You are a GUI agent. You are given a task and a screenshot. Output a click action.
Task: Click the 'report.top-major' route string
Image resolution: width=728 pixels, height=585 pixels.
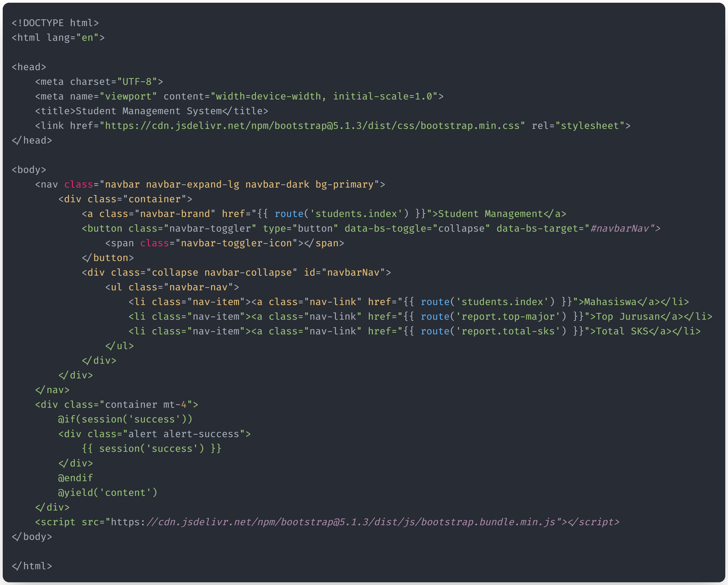click(508, 316)
